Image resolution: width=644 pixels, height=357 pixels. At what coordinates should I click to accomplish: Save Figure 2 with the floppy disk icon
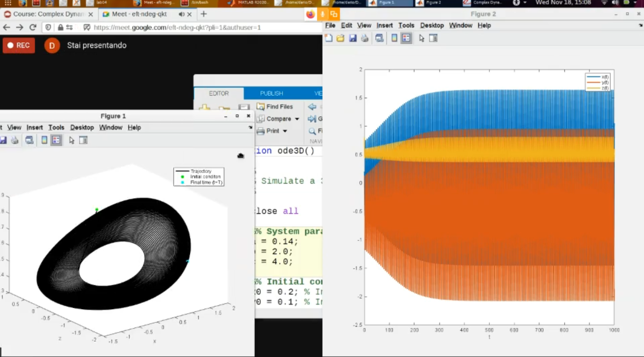[x=353, y=39]
